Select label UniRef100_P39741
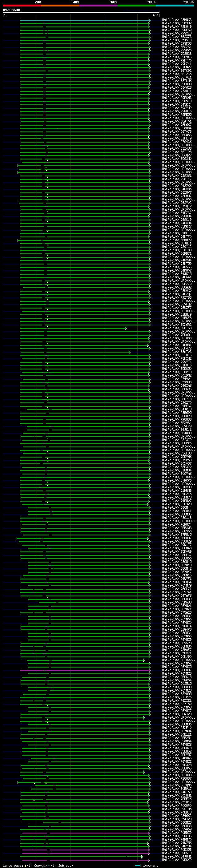This screenshot has height=868, width=197. [177, 592]
